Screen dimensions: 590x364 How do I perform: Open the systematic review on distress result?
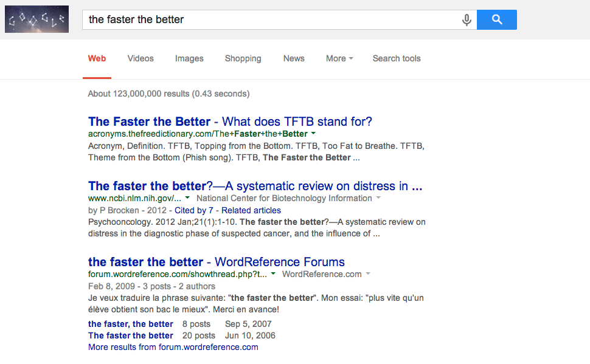tap(255, 186)
